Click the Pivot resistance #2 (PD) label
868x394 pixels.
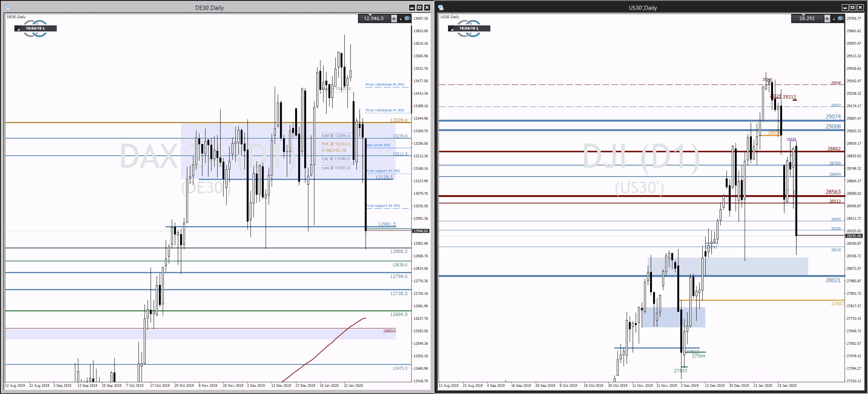point(384,84)
